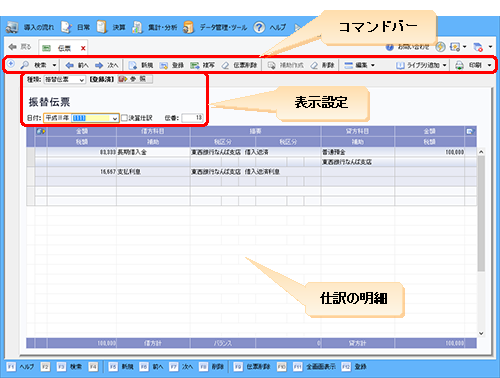Click the 戻る back button

20,47
